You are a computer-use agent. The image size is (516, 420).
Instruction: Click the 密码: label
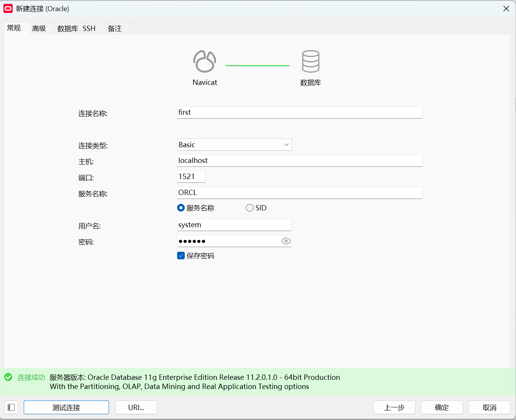point(86,242)
